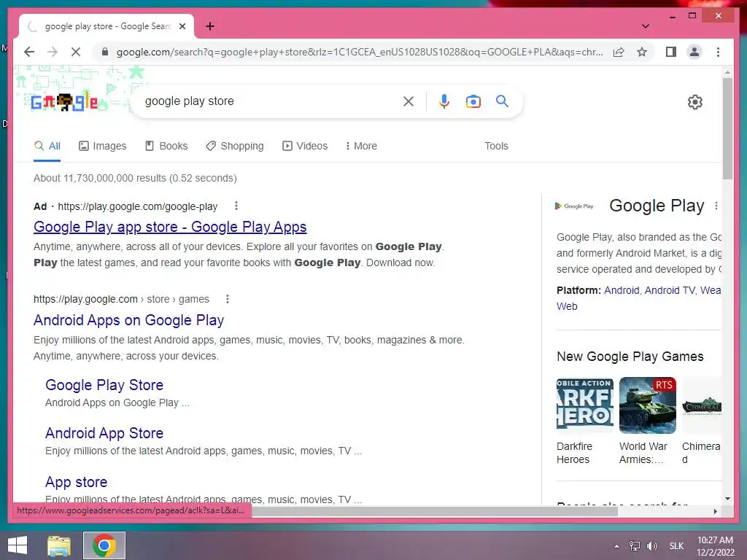
Task: Follow the Web platform link
Action: (567, 306)
